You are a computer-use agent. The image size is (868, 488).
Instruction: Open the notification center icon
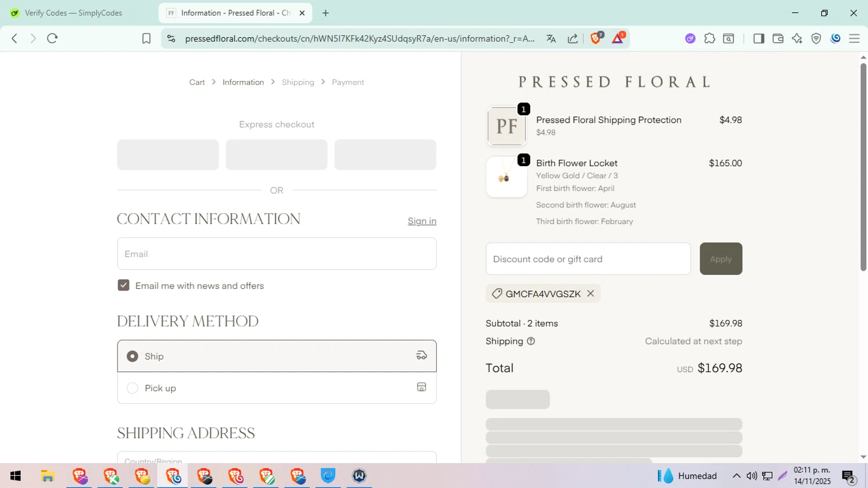pos(849,476)
